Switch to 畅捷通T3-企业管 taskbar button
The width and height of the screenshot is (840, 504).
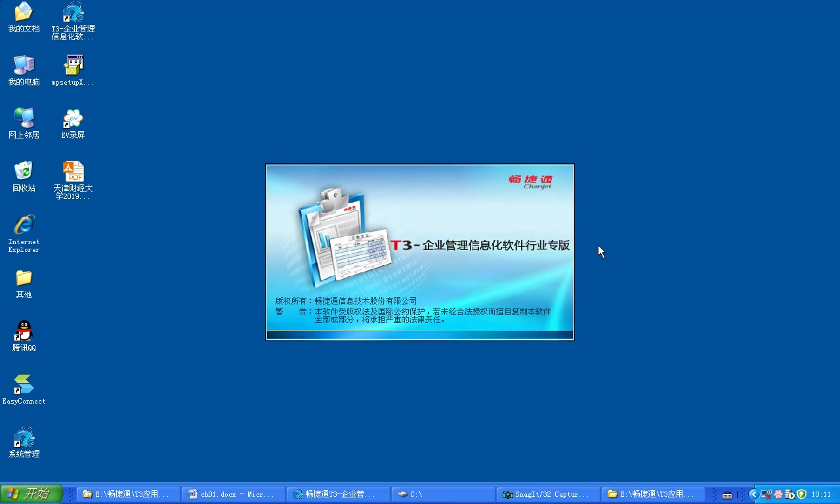[339, 494]
